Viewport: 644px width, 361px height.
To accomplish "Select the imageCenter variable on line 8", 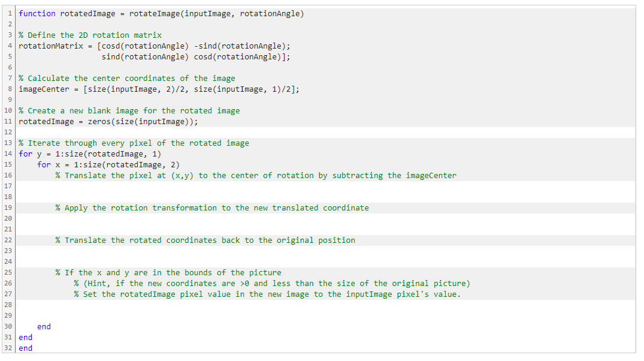I will point(43,89).
